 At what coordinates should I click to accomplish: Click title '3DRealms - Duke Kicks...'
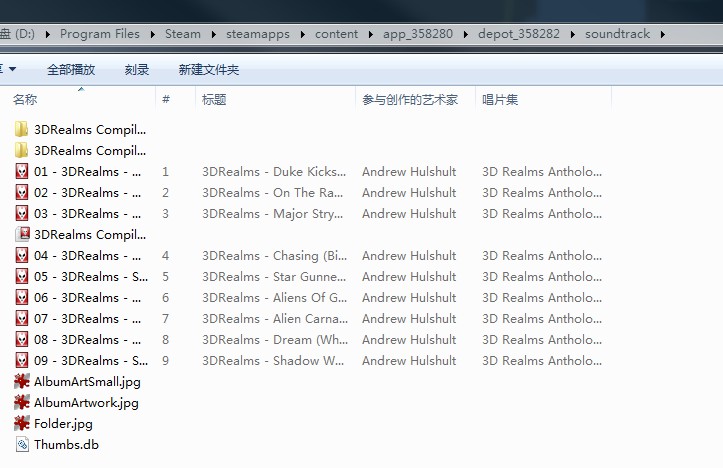274,172
